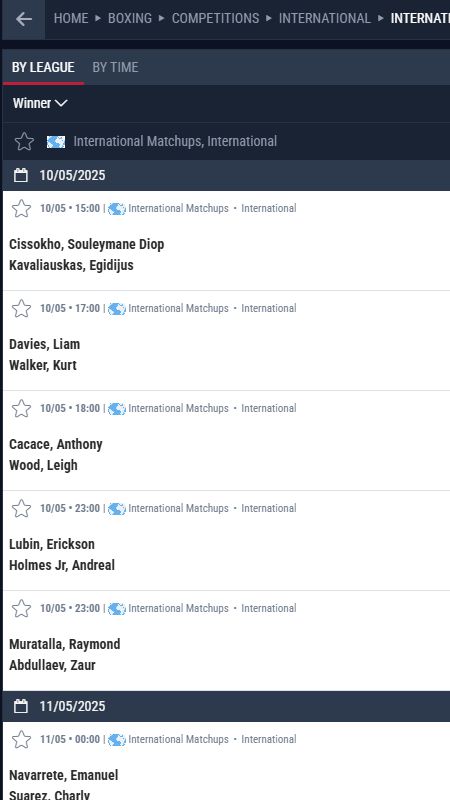Select the BY LEAGUE tab

43,67
